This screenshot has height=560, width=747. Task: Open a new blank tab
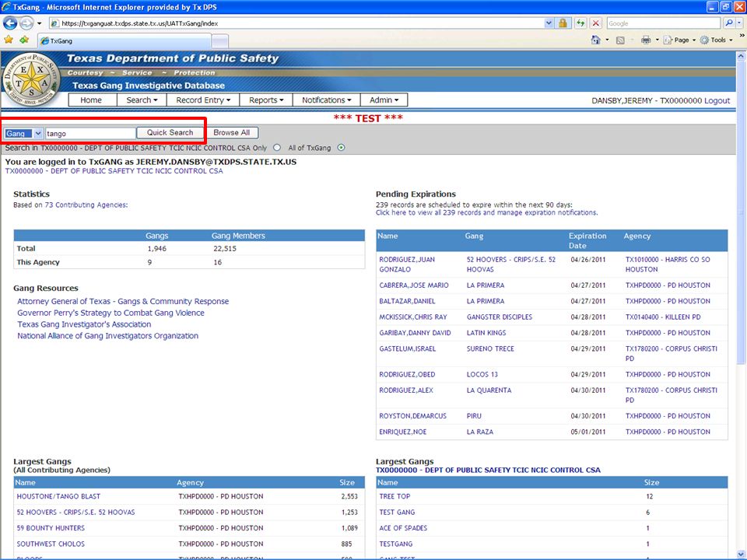tap(219, 41)
